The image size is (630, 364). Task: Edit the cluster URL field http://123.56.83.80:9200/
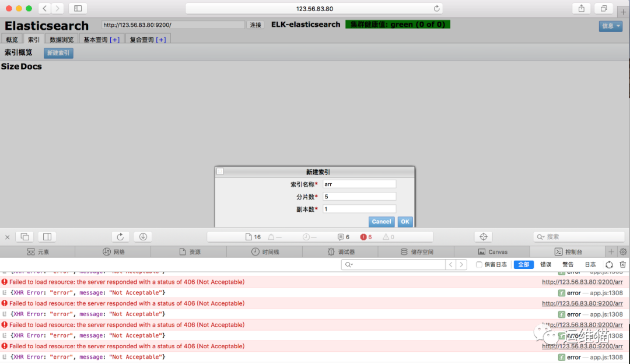pos(173,25)
